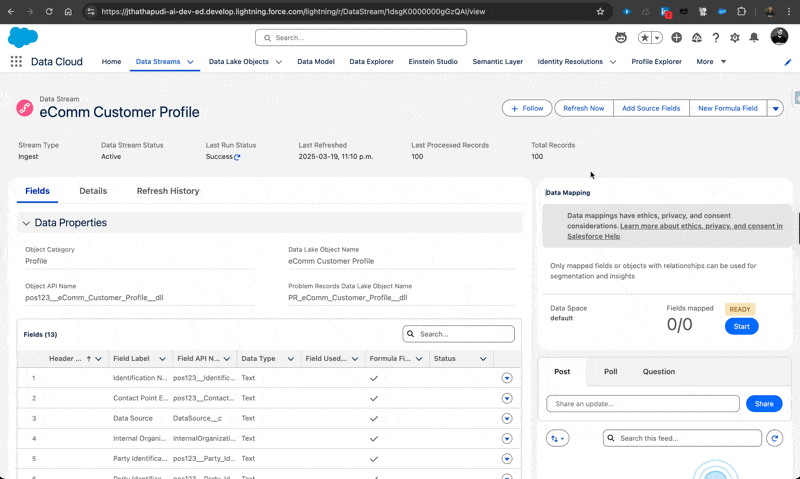This screenshot has height=479, width=800.
Task: Go to the Home navigation tab
Action: pyautogui.click(x=111, y=62)
